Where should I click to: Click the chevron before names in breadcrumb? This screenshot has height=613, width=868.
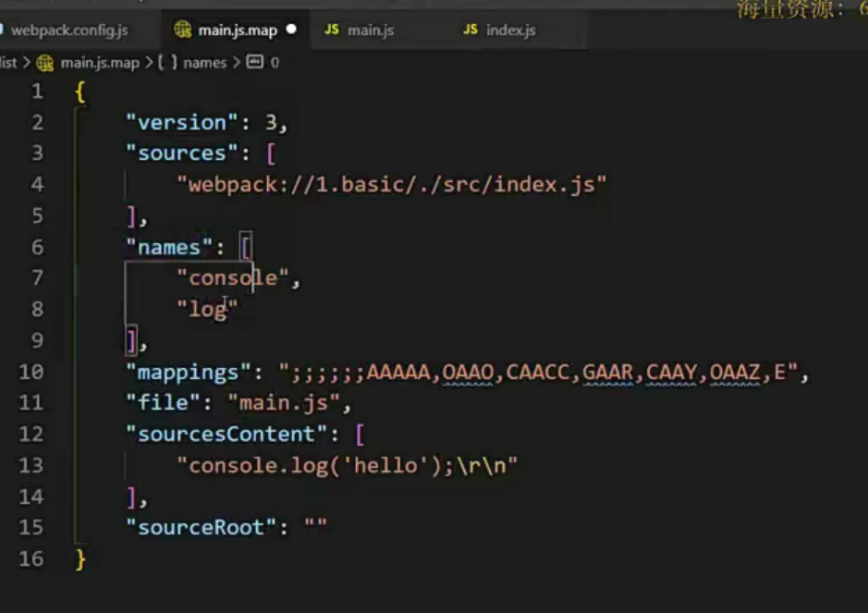point(149,63)
